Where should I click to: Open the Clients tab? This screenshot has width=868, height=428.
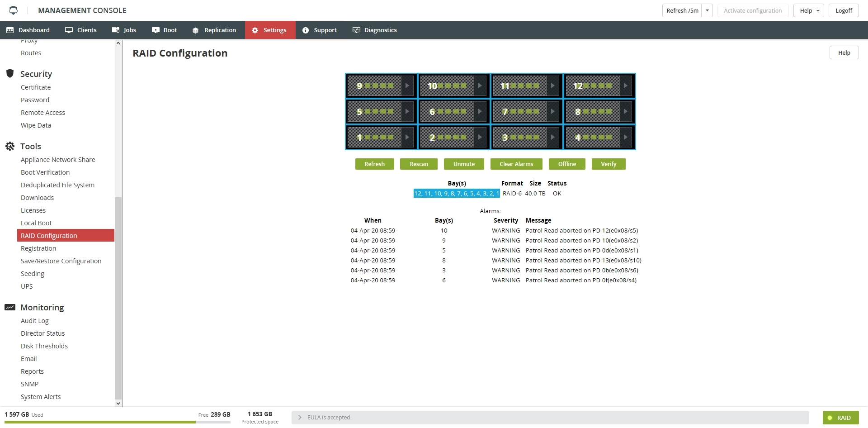pos(81,30)
